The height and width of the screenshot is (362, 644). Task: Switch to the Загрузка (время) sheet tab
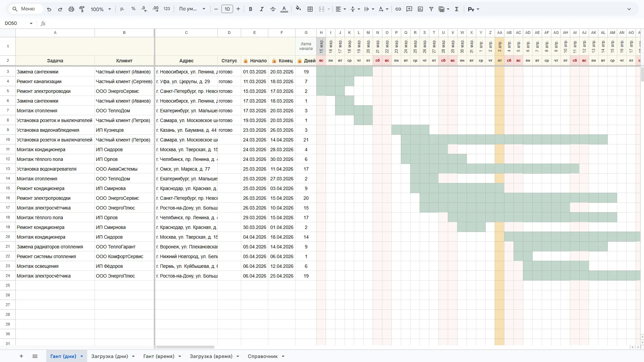211,356
